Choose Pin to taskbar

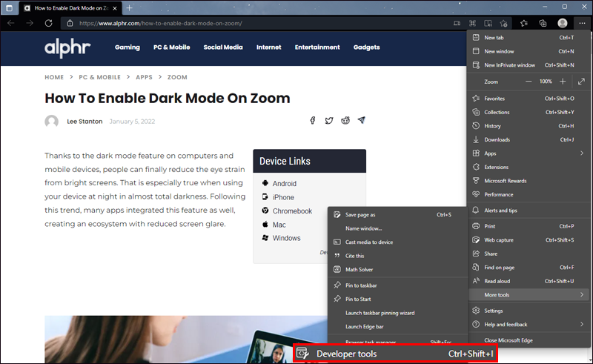pos(398,285)
